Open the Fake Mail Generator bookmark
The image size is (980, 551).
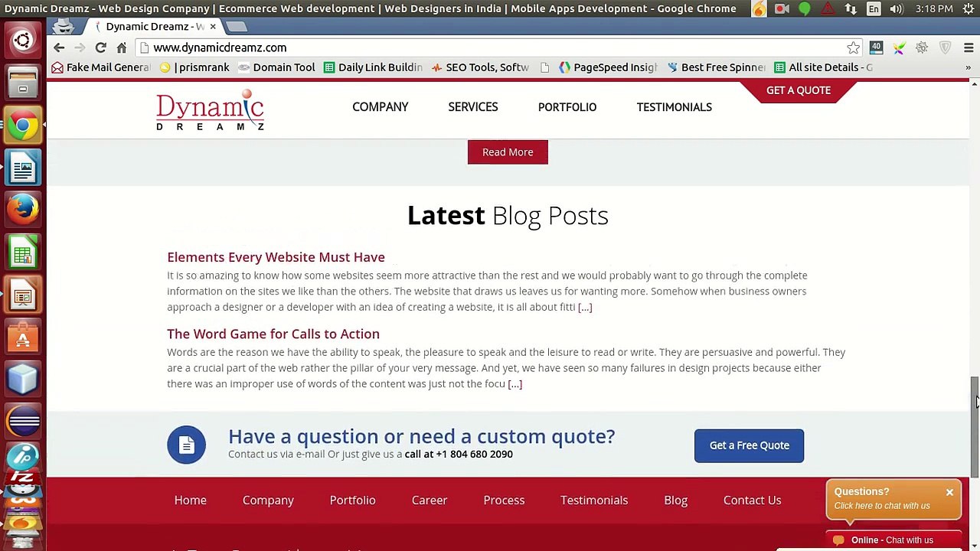tap(100, 67)
